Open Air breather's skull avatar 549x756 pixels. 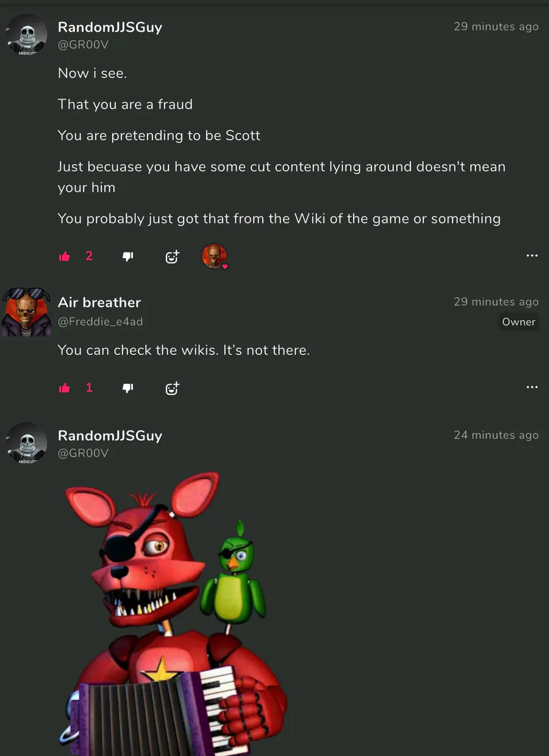(x=26, y=312)
